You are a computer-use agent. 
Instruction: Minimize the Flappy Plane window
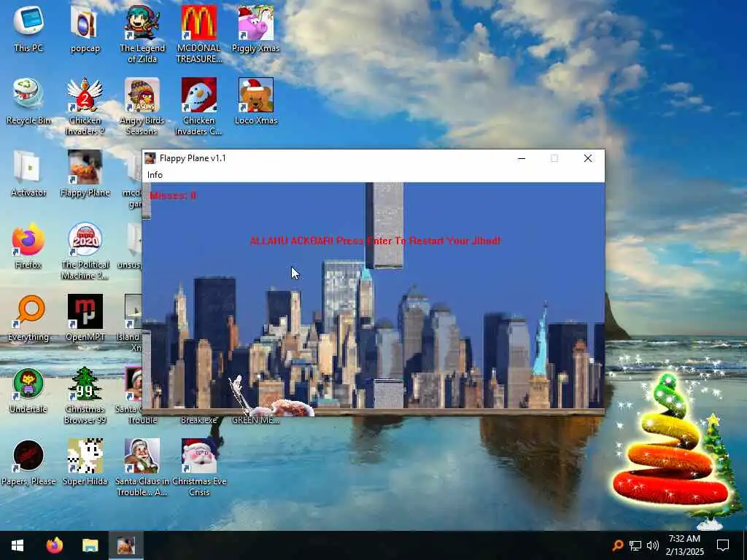(x=522, y=158)
